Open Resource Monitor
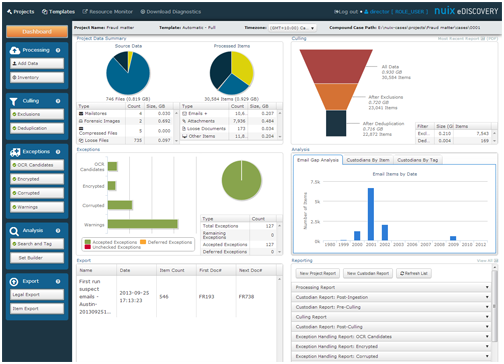Viewport: 504px width, 364px height. point(107,12)
